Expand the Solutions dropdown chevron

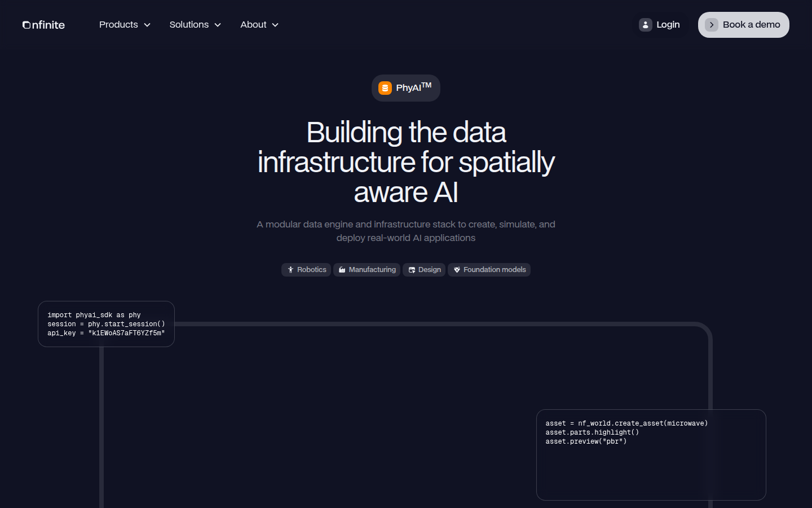click(218, 25)
